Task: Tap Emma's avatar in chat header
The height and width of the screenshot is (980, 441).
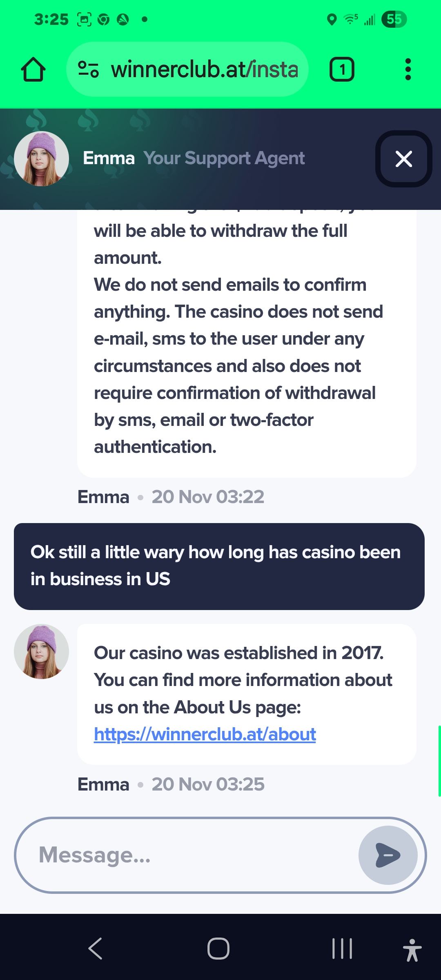Action: click(41, 159)
